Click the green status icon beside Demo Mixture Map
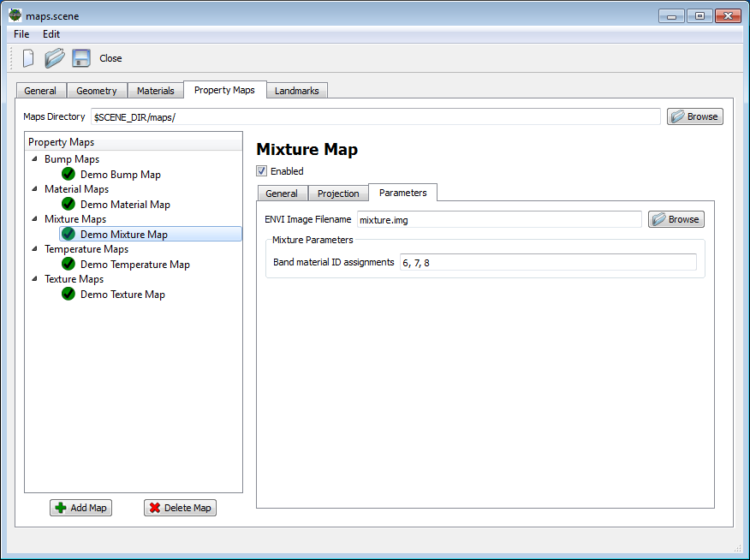750x560 pixels. 68,234
